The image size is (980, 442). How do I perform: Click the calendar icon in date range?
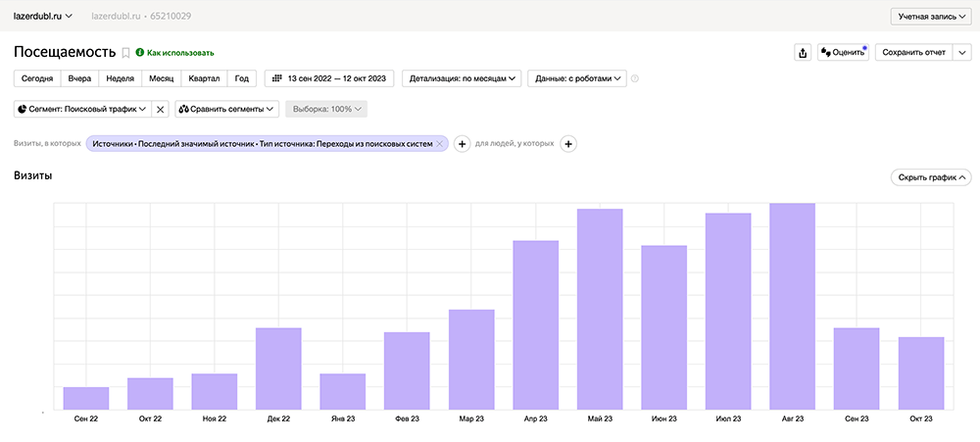coord(277,79)
